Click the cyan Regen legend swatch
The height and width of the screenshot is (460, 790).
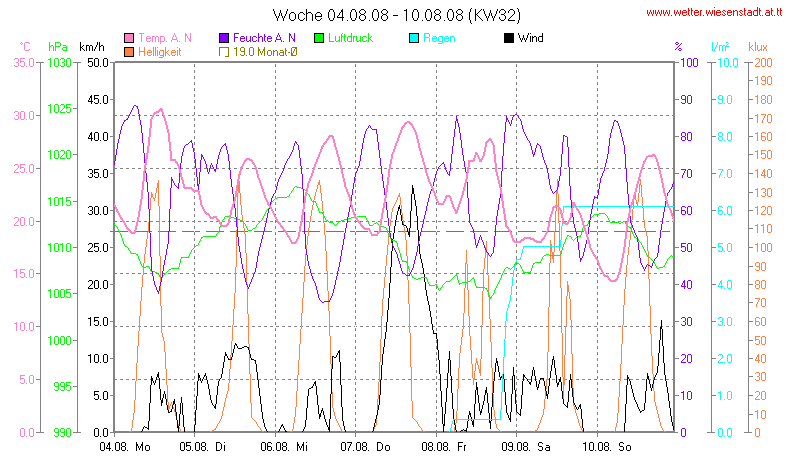(x=414, y=38)
